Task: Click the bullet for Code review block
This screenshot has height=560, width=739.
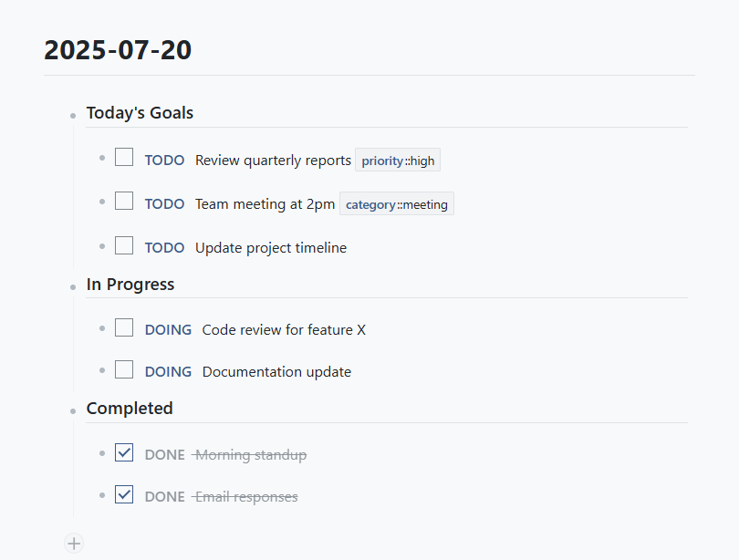Action: 101,328
